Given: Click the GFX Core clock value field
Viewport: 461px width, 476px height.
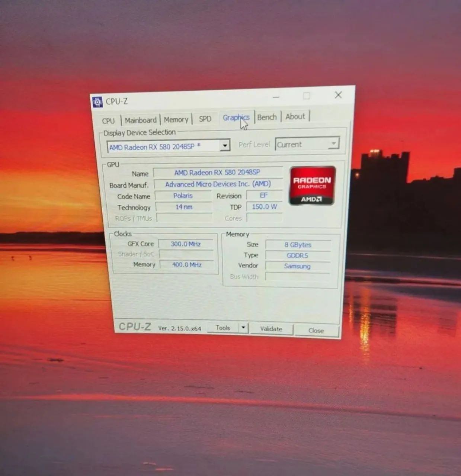Looking at the screenshot, I should click(x=186, y=244).
